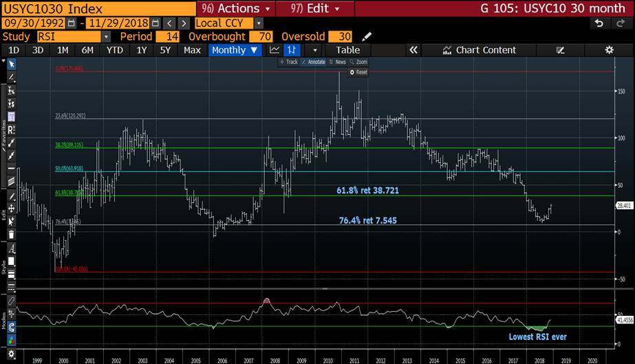Select the move annotation cross-arrows tool
The image size is (635, 364).
pyautogui.click(x=11, y=208)
